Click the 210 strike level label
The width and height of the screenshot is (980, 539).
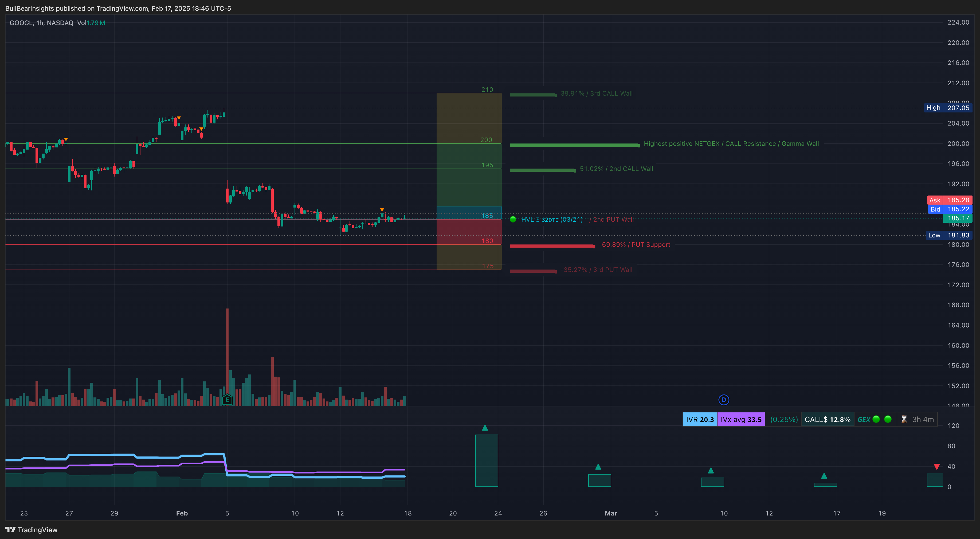[487, 89]
